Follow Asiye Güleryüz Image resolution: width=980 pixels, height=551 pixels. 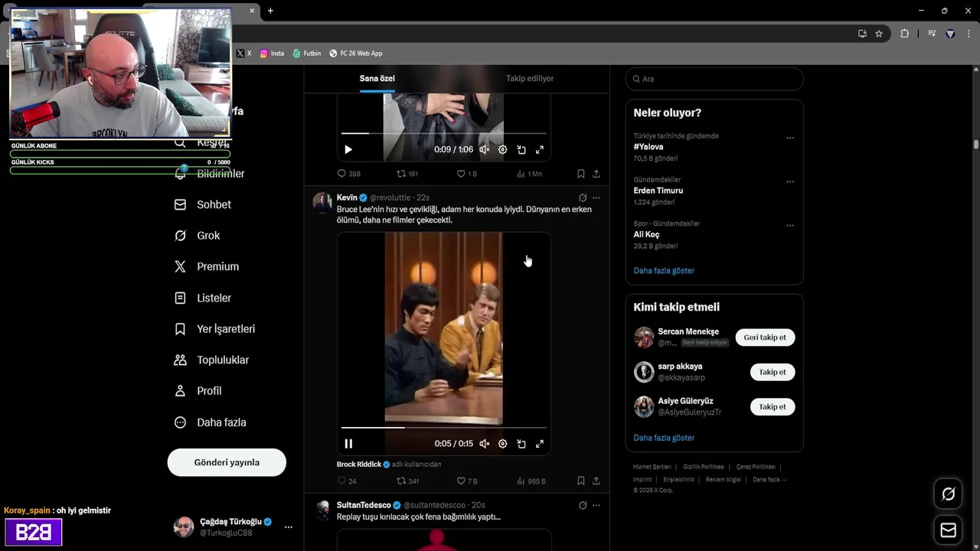pos(773,407)
